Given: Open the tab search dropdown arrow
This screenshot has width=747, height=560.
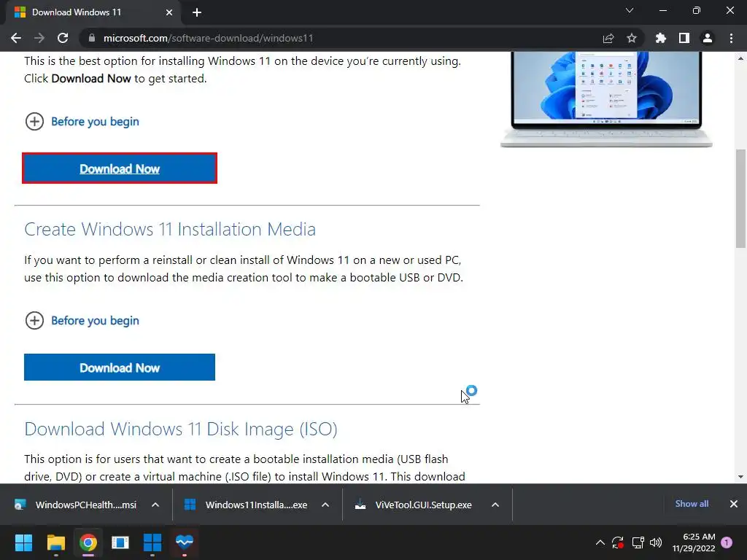Looking at the screenshot, I should click(x=630, y=10).
